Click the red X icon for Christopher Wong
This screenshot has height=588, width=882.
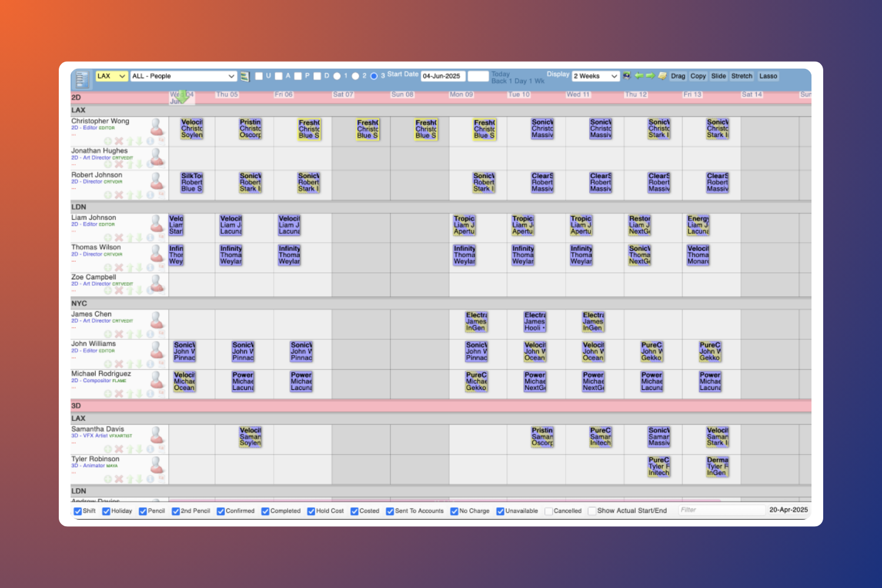click(x=119, y=141)
